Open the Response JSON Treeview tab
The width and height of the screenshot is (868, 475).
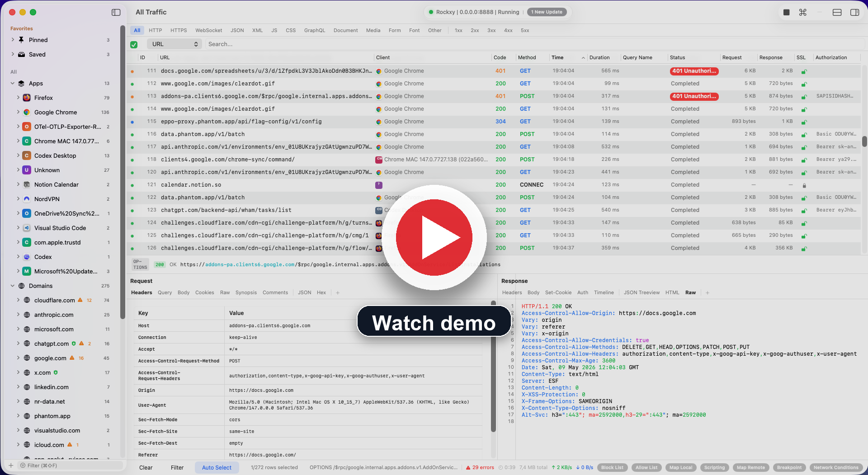(642, 293)
